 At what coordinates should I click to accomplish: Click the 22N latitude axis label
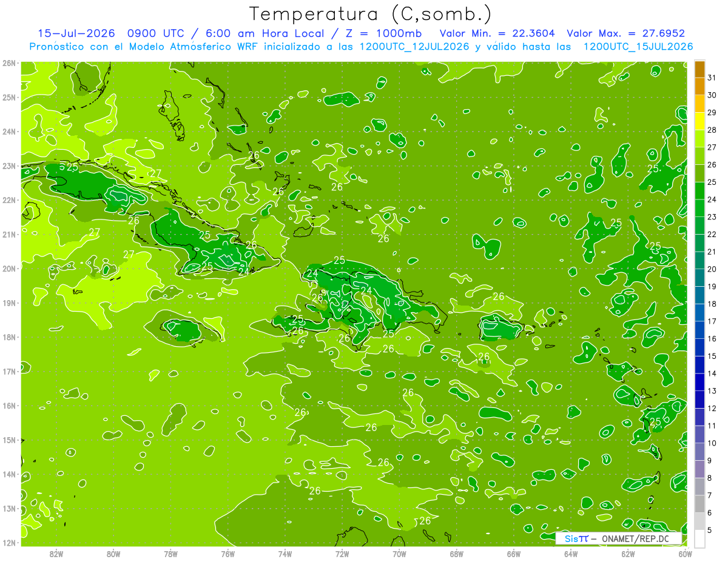(x=10, y=200)
